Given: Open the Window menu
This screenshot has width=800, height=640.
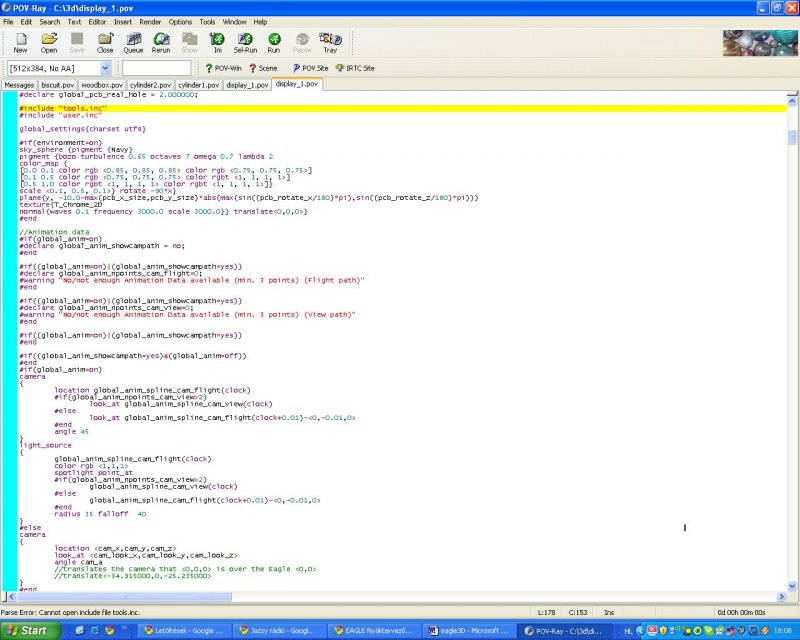Looking at the screenshot, I should pos(234,22).
